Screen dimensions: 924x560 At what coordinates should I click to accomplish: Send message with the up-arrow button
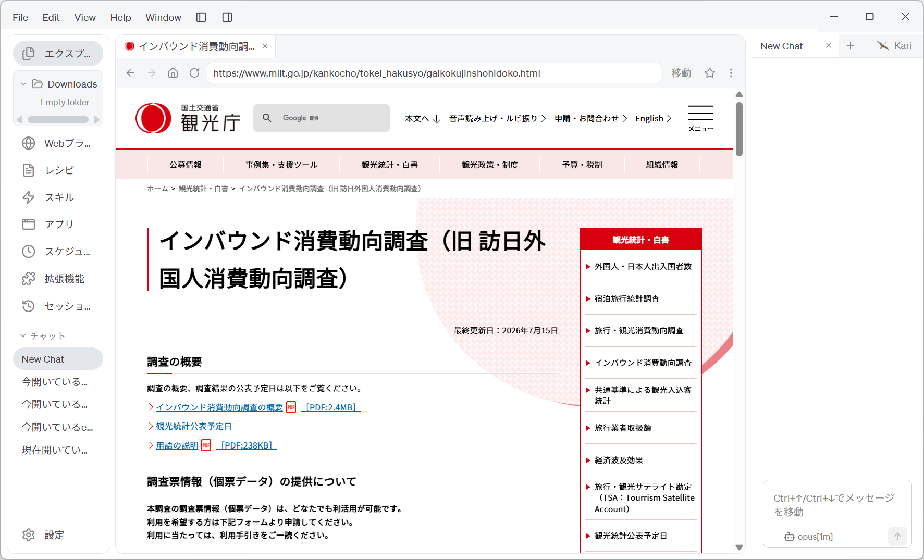tap(897, 536)
